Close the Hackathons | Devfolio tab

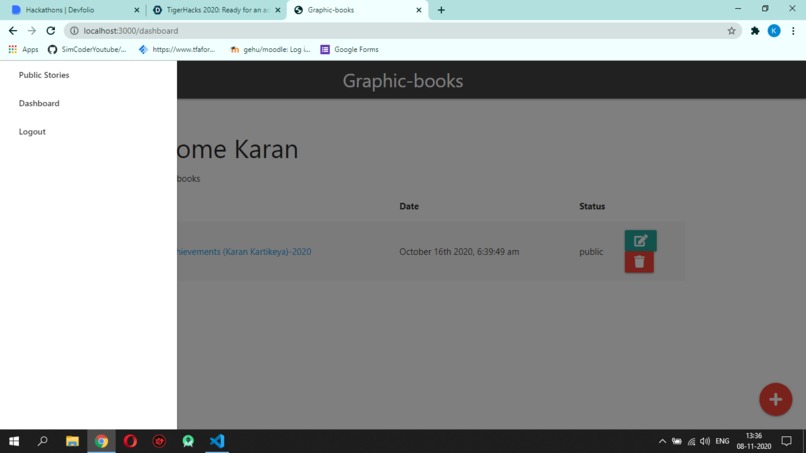pos(137,10)
